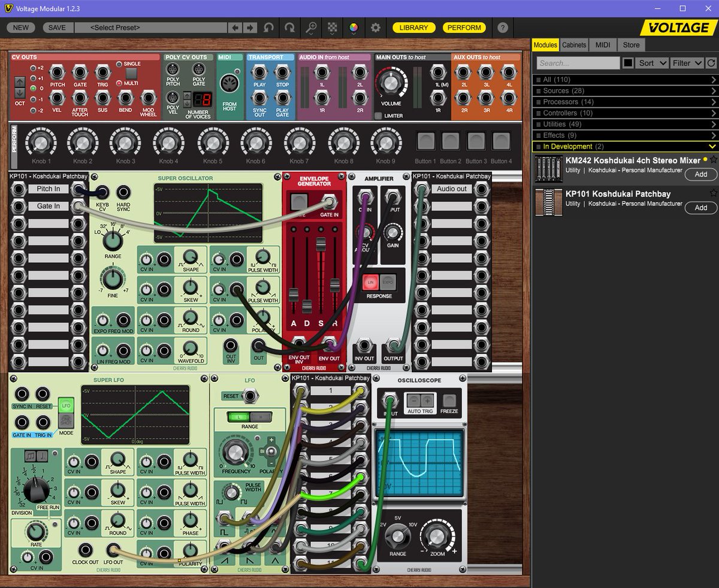Switch to the Store tab
The image size is (719, 588).
coord(631,45)
